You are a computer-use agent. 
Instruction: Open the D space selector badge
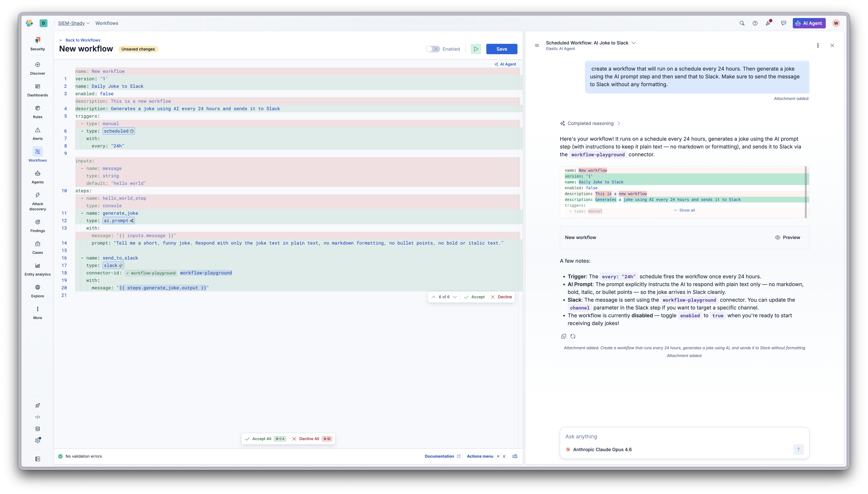(44, 23)
